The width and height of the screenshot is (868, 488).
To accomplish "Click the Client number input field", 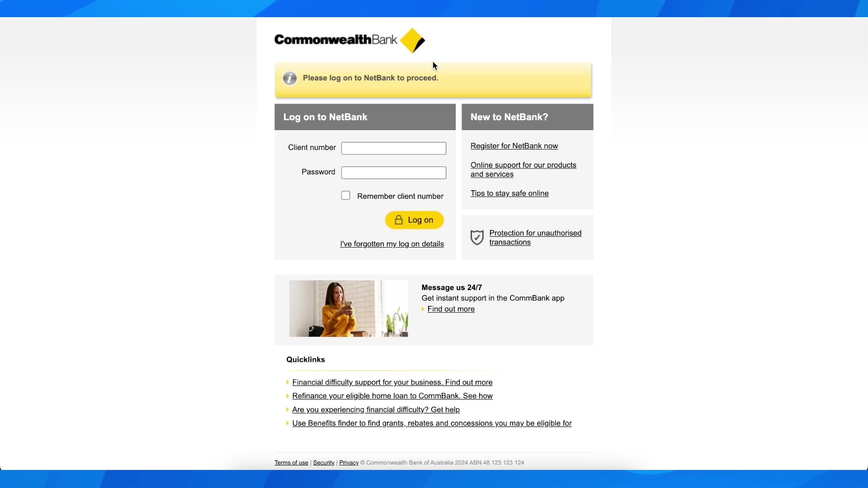I will point(393,148).
